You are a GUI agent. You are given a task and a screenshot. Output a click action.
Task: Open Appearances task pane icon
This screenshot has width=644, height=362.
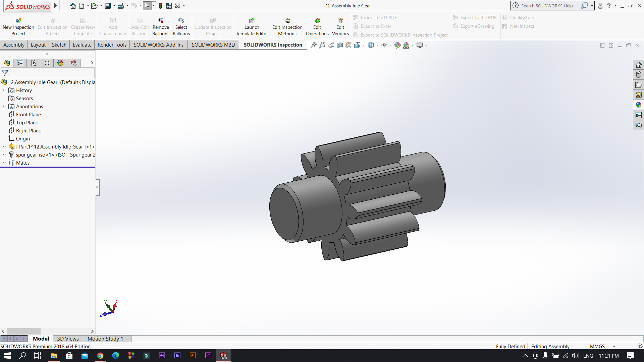(x=638, y=105)
